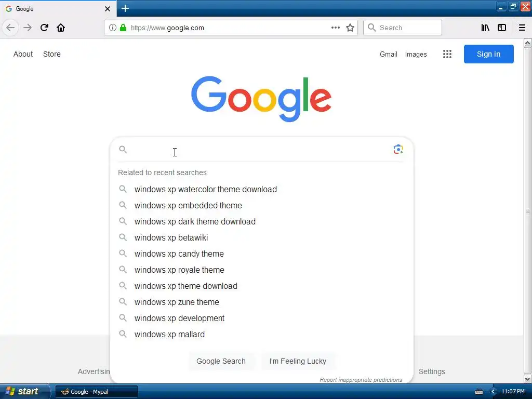The width and height of the screenshot is (532, 399).
Task: Search by image with camera icon
Action: pos(398,149)
